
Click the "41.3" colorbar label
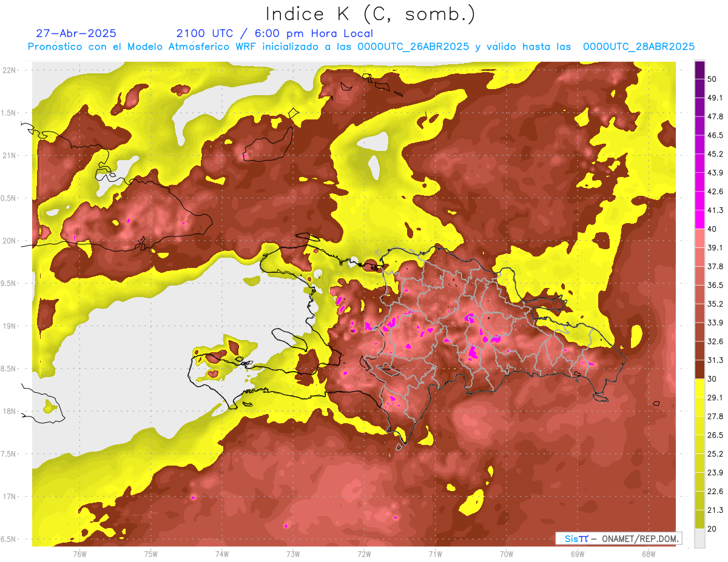click(x=715, y=210)
